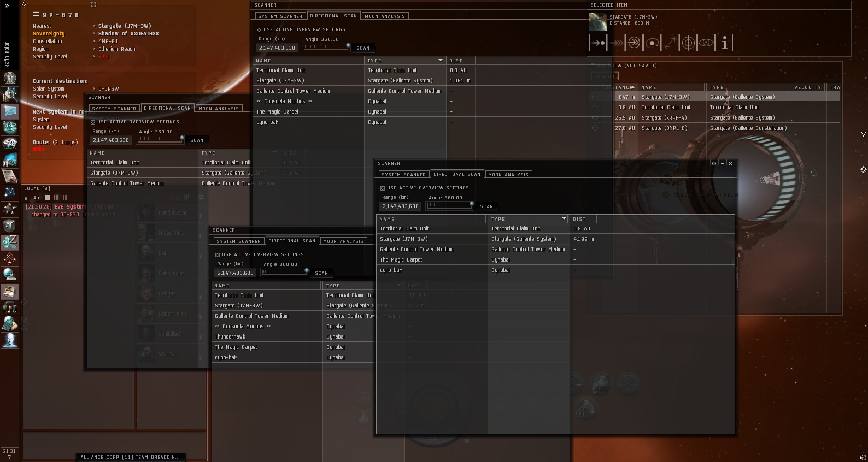Open the character sheet portrait in the sidebar
Viewport: 868px width, 462px height.
[x=10, y=78]
